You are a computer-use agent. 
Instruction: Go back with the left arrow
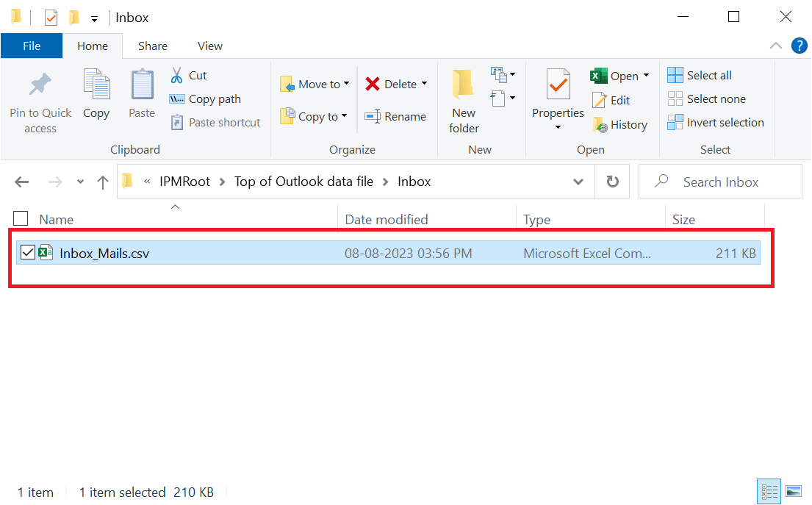[22, 182]
